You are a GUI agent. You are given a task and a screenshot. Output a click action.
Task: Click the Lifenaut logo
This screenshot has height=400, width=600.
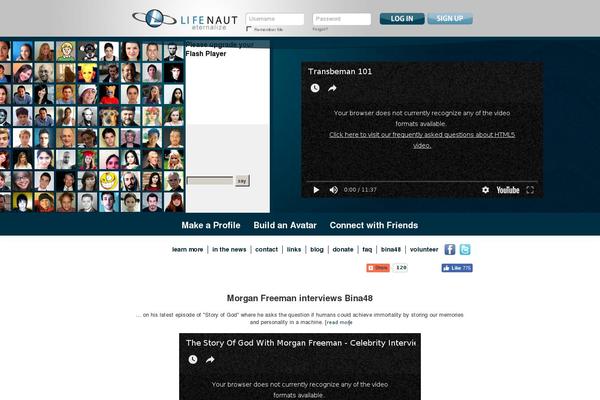point(185,19)
